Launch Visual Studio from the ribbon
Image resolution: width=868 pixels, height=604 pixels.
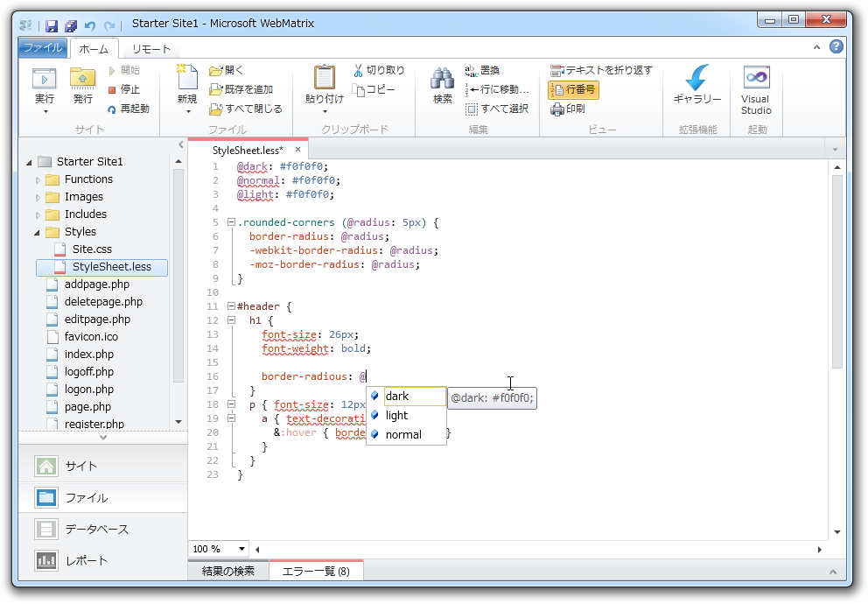point(754,89)
